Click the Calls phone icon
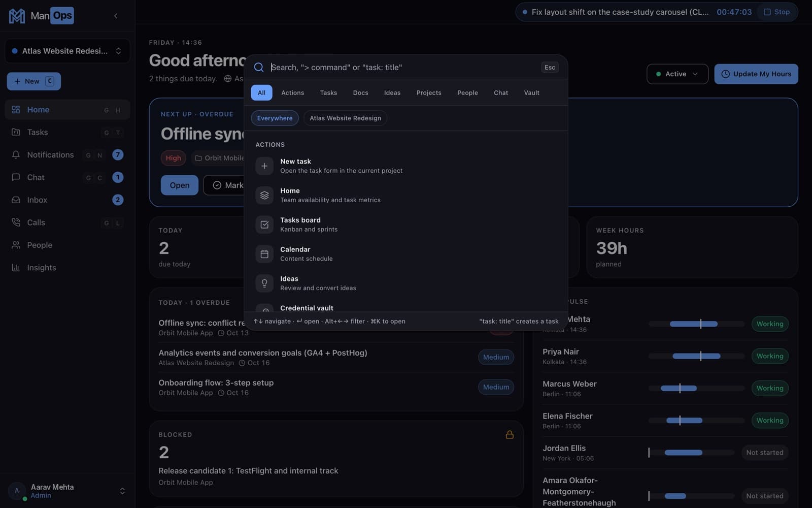 (x=16, y=223)
